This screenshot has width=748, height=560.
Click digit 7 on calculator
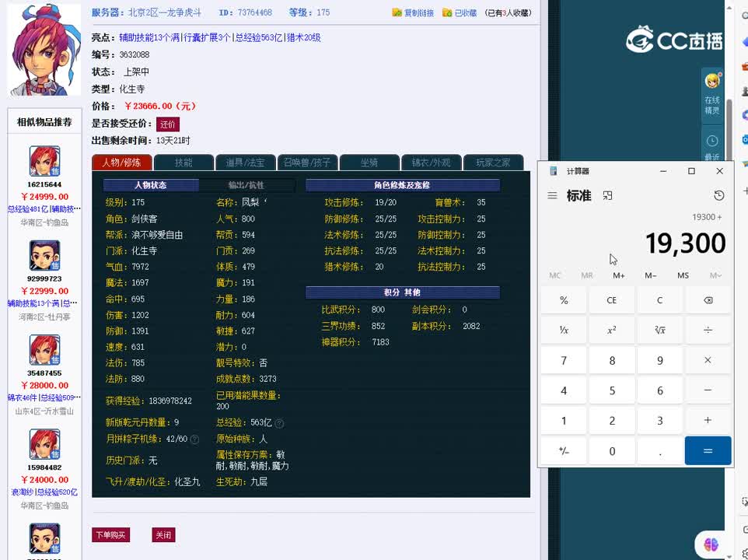[564, 360]
